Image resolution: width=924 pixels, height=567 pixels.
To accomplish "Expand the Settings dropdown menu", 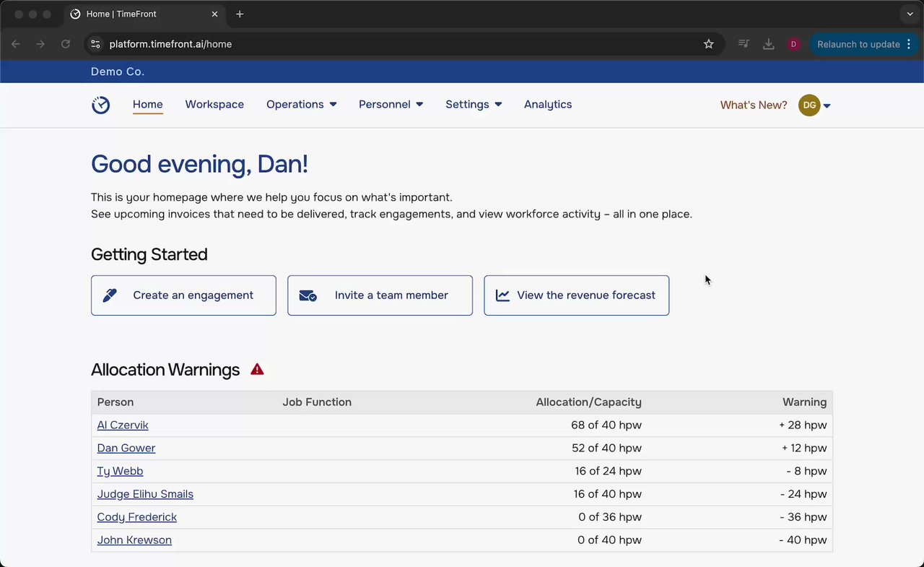I will (473, 105).
